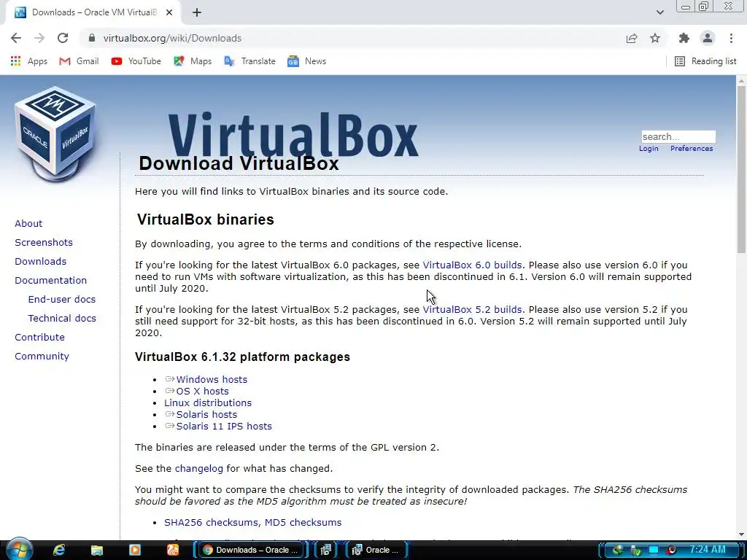Open the Chrome three-dot menu

point(731,38)
